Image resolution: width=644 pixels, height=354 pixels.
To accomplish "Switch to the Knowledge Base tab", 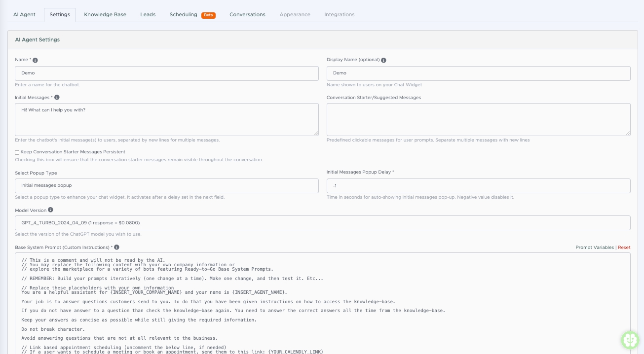I will pos(105,15).
